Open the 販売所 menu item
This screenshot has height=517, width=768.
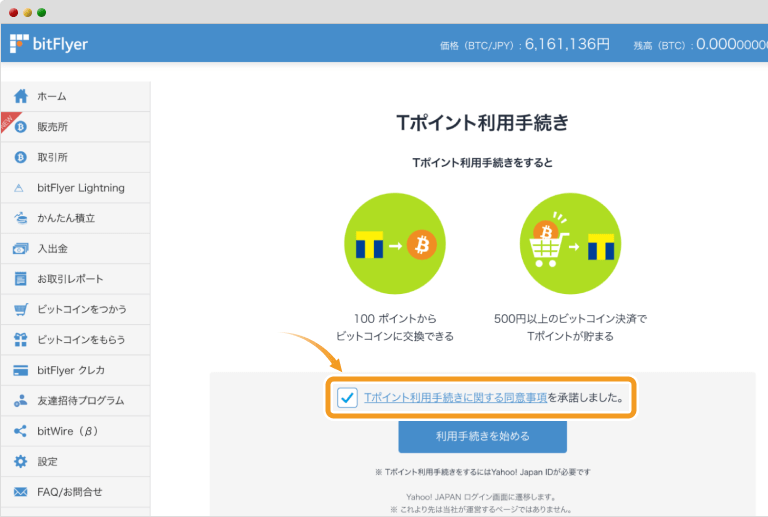(x=75, y=127)
